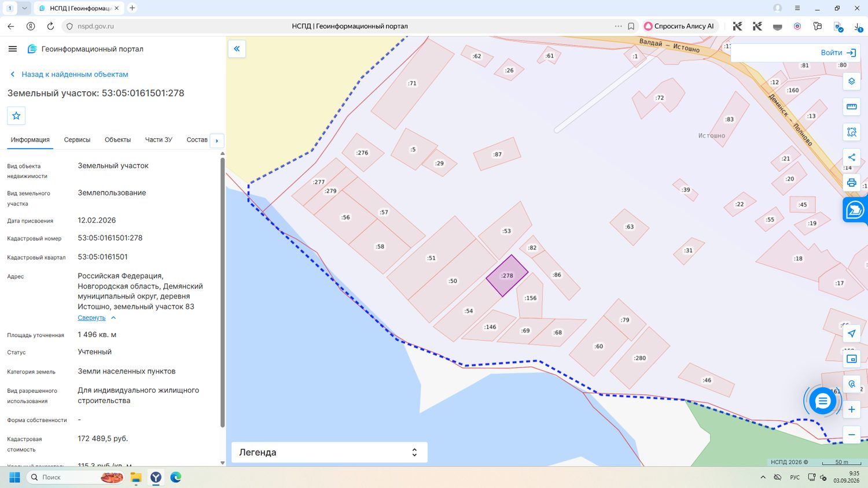
Task: Open the map layers panel
Action: pos(851,82)
